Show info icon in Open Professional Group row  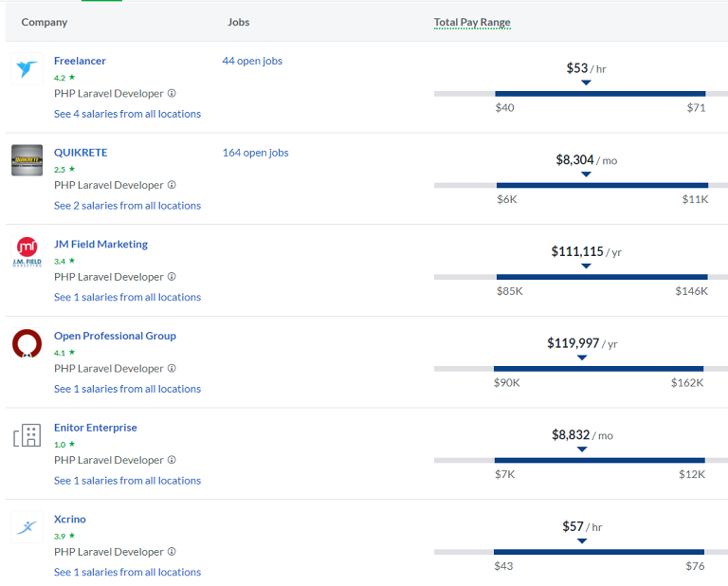[x=172, y=368]
